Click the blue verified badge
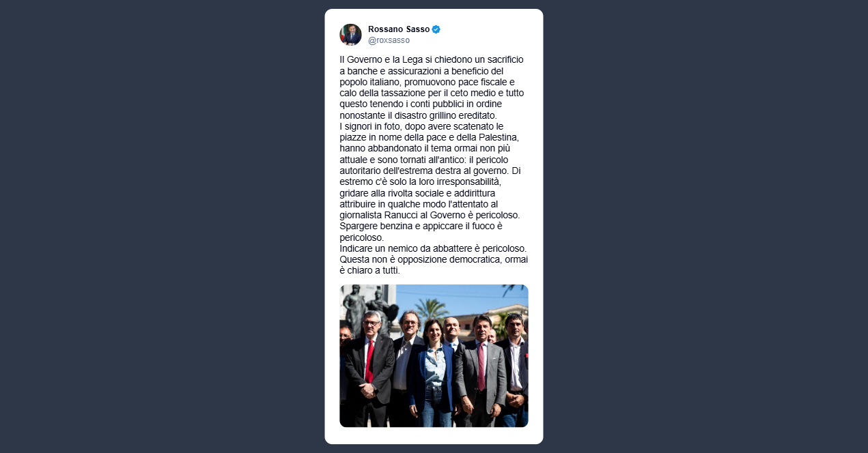Viewport: 868px width, 453px height. point(436,29)
